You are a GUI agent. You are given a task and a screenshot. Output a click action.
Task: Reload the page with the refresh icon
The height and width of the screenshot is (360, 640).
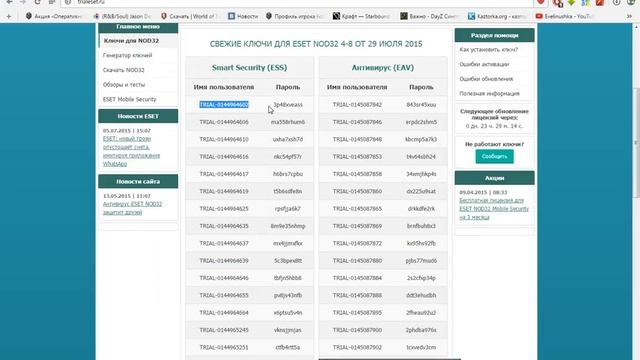37,2
